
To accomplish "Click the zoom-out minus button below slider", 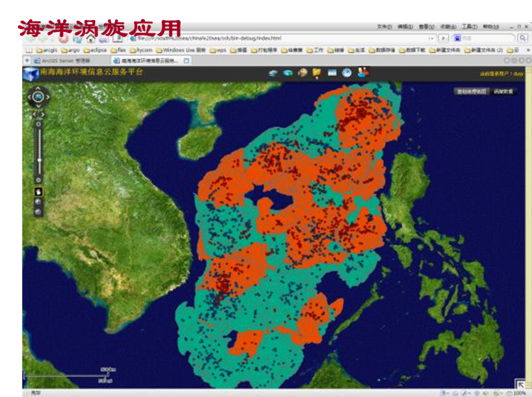I will tap(38, 180).
